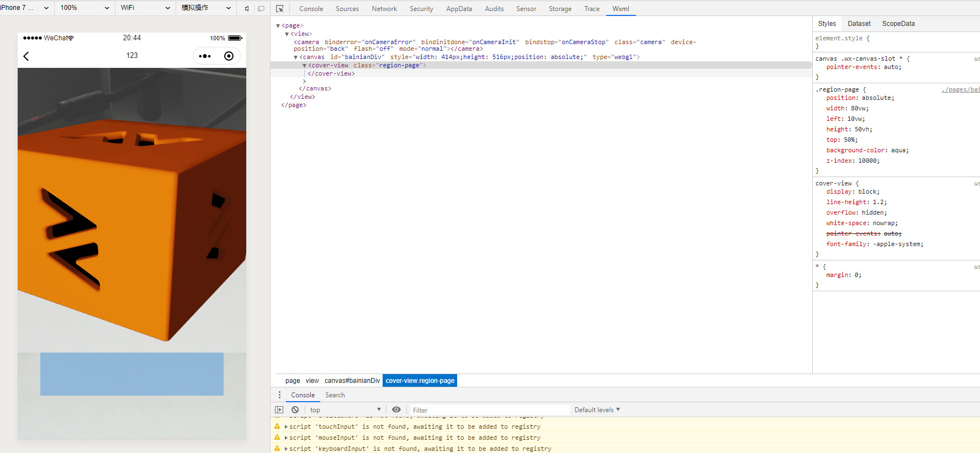Switch to the Storage tab
This screenshot has height=453, width=980.
tap(560, 9)
